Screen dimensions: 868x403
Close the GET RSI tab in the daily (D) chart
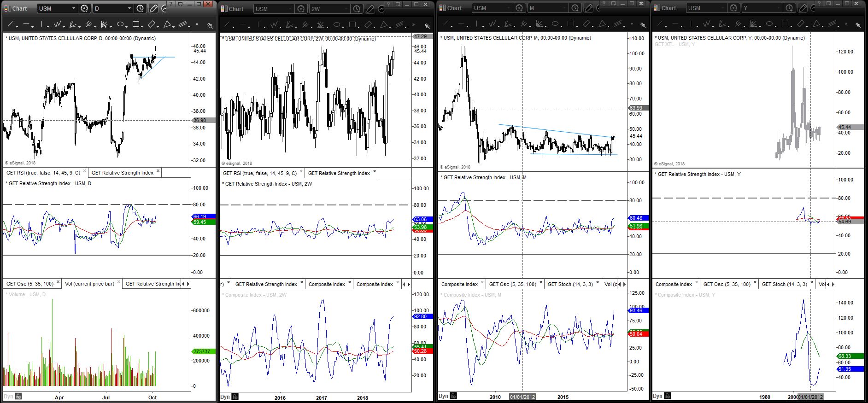(x=84, y=172)
